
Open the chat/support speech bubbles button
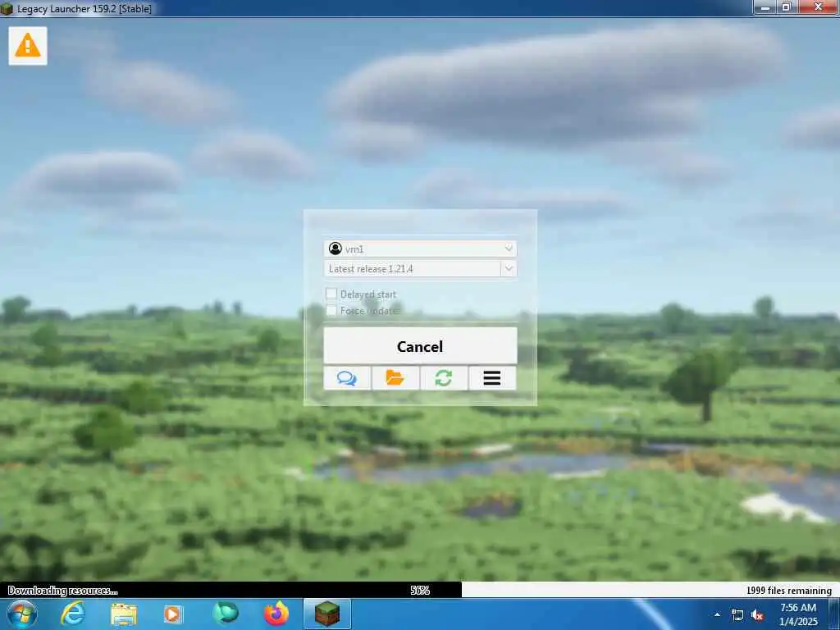click(x=347, y=378)
